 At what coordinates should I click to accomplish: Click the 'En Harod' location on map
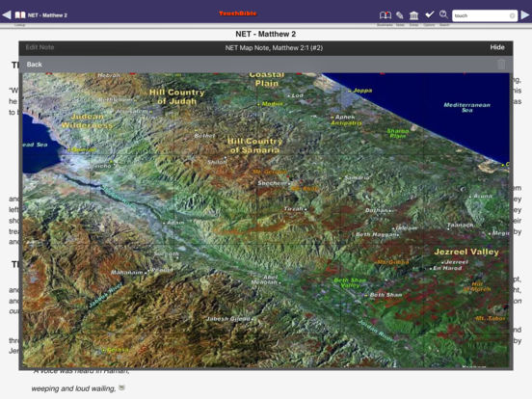pos(447,268)
